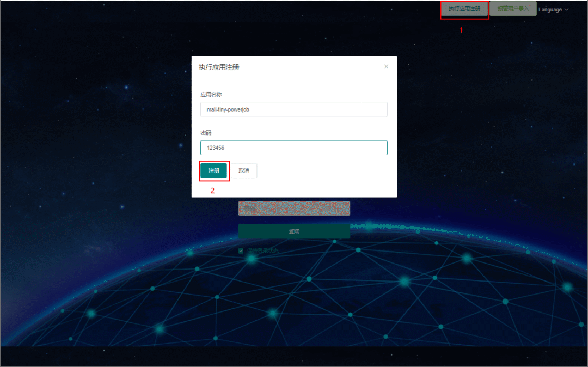This screenshot has height=367, width=588.
Task: Cancel registration with 取消 button
Action: click(244, 170)
